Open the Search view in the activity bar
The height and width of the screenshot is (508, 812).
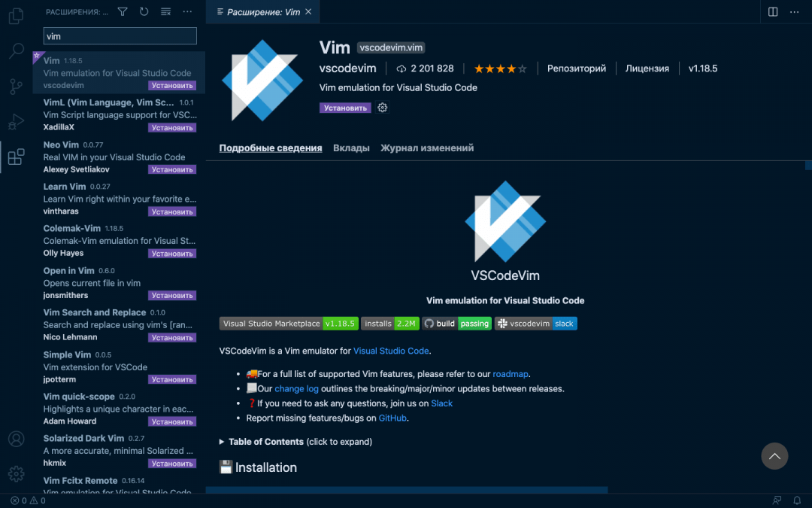[16, 51]
